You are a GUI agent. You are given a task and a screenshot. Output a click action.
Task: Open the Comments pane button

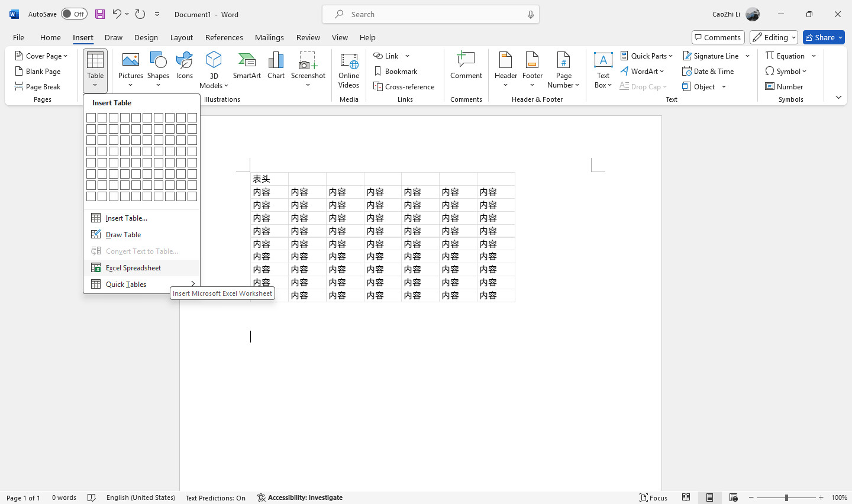718,37
